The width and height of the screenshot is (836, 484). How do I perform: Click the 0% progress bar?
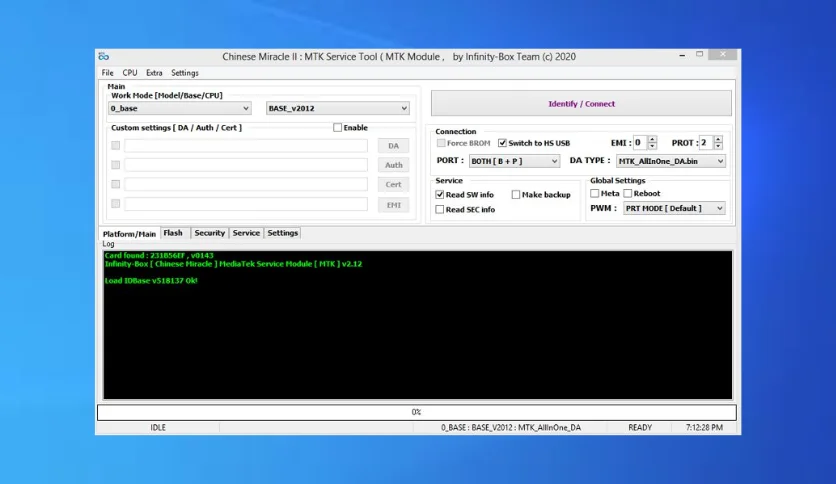pyautogui.click(x=416, y=412)
